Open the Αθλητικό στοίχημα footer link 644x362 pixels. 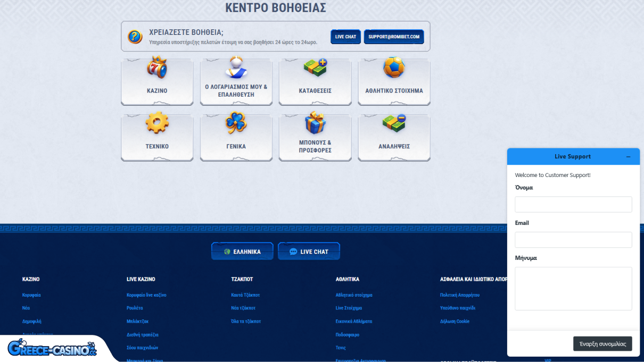coord(354,295)
